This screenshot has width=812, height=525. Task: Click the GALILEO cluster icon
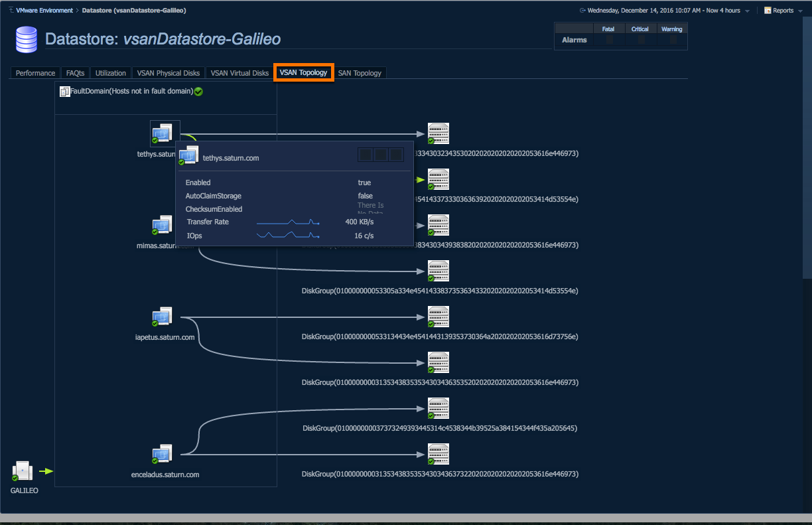(x=23, y=472)
